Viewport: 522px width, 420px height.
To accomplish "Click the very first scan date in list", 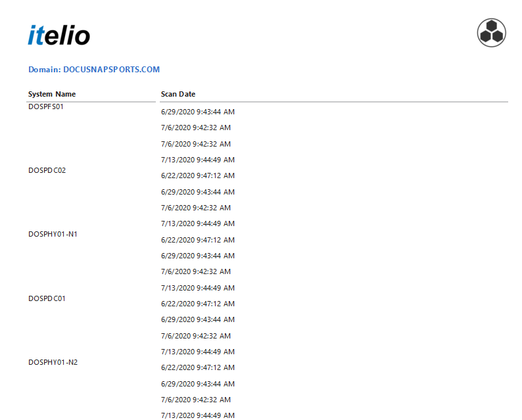I will click(197, 112).
